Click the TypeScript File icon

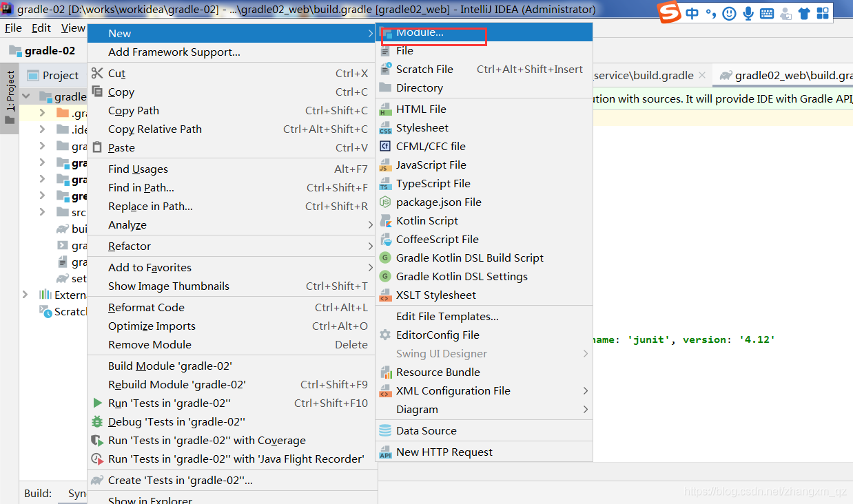[x=385, y=184]
